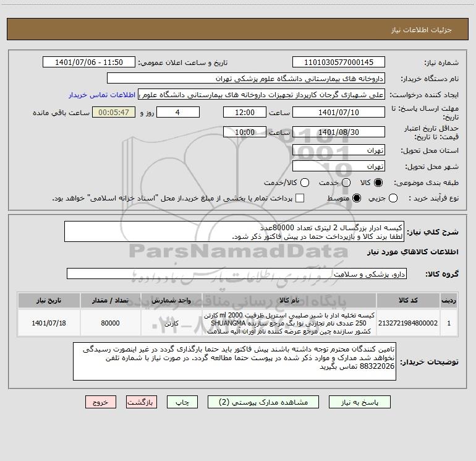This screenshot has height=461, width=476.
Task: Click the نام دستگاه خریدار field
Action: pyautogui.click(x=246, y=79)
